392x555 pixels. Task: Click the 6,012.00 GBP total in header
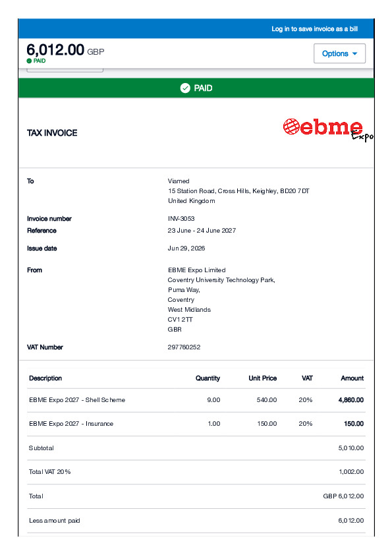pyautogui.click(x=65, y=50)
